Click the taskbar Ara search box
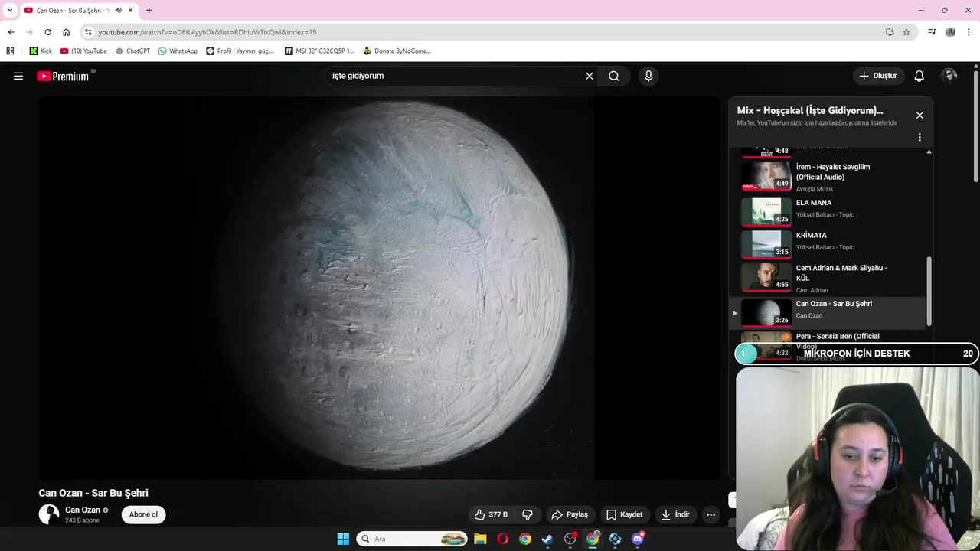This screenshot has height=551, width=980. (x=412, y=539)
